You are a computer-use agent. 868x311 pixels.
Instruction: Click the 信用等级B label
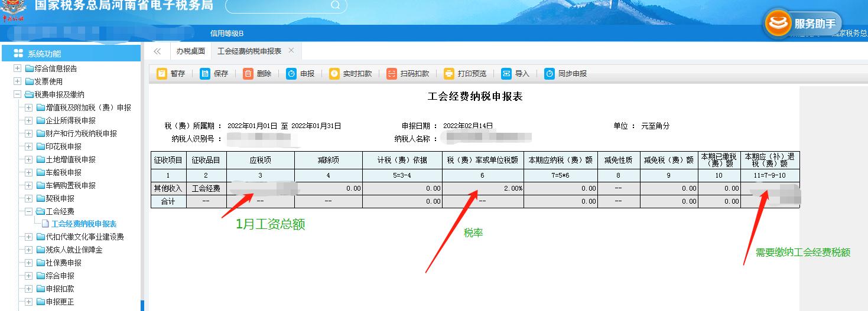tap(227, 33)
